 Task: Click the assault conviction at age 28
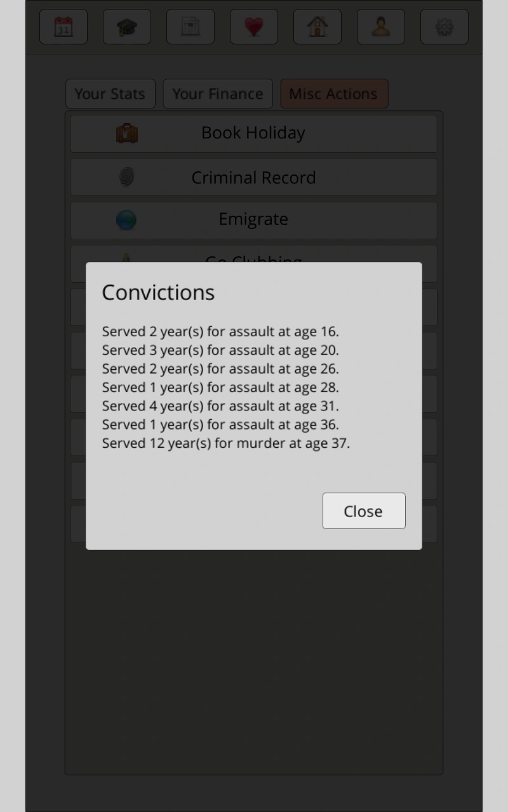[220, 388]
